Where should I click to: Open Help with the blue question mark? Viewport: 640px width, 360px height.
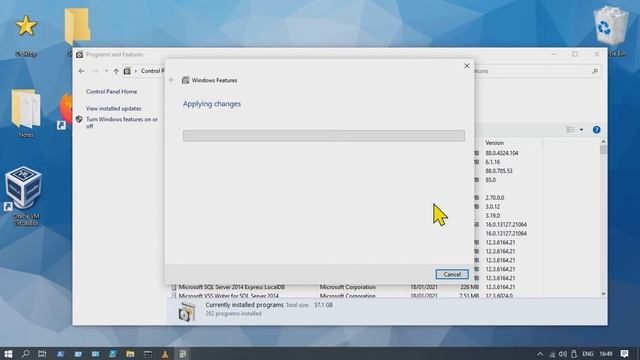click(596, 130)
